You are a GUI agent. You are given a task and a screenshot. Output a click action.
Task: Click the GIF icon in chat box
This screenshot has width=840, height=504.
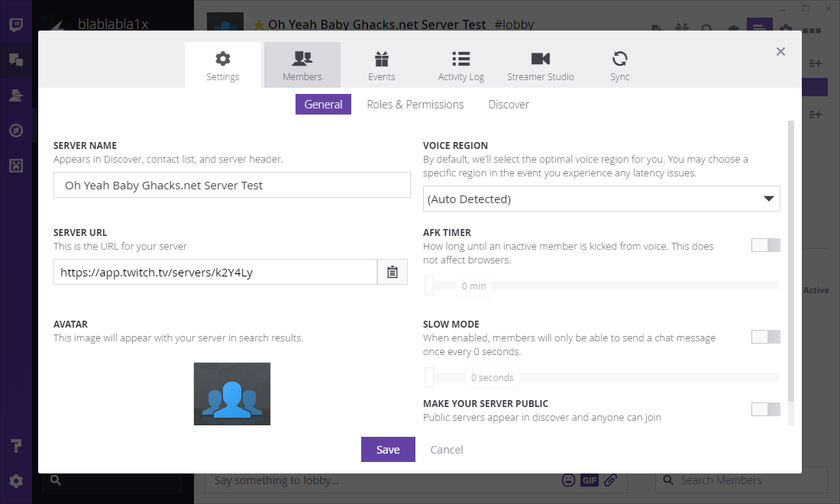(590, 480)
